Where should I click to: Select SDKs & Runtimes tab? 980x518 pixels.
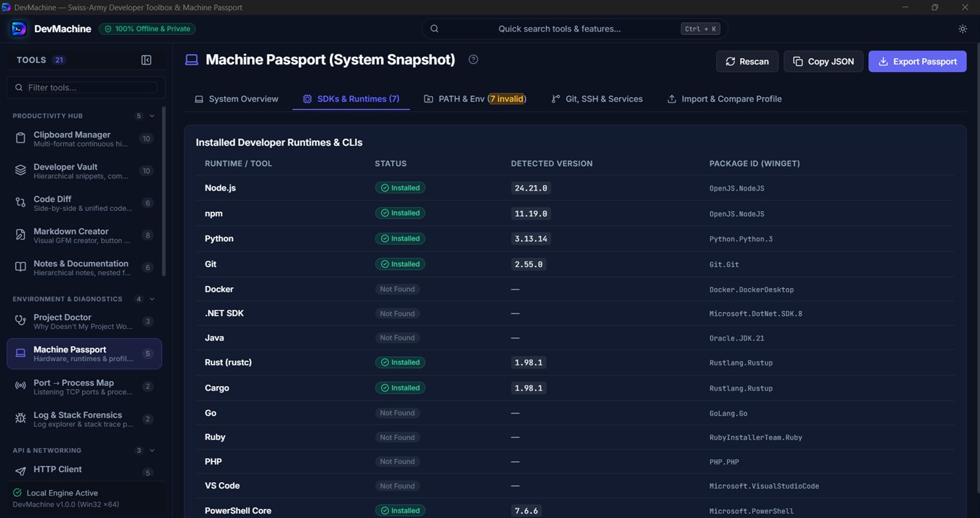tap(351, 99)
